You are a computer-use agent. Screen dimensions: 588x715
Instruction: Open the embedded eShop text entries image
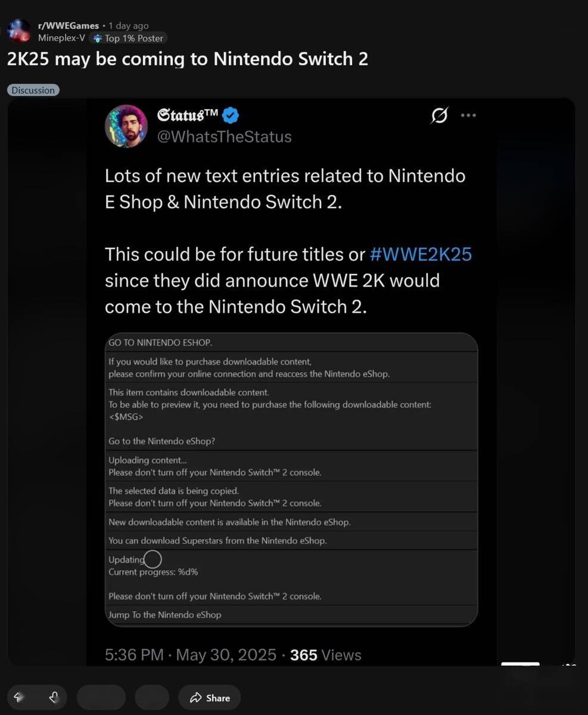tap(291, 480)
